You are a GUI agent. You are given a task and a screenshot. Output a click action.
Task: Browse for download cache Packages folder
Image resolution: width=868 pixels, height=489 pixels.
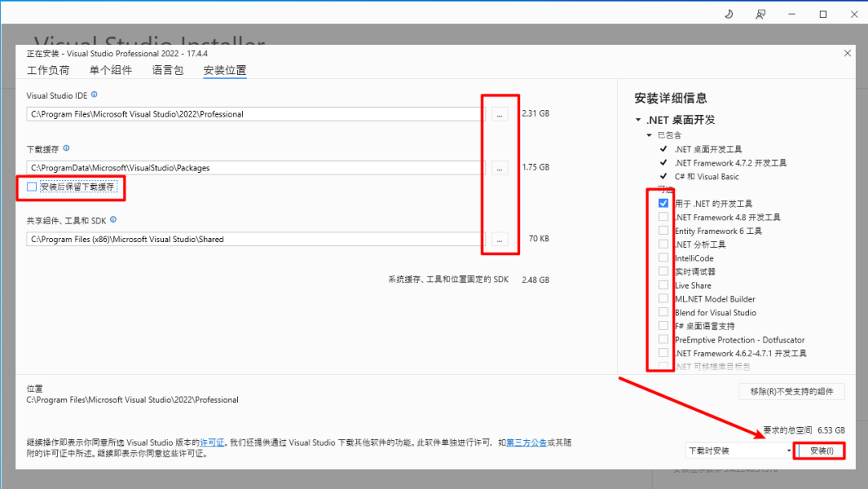coord(499,168)
